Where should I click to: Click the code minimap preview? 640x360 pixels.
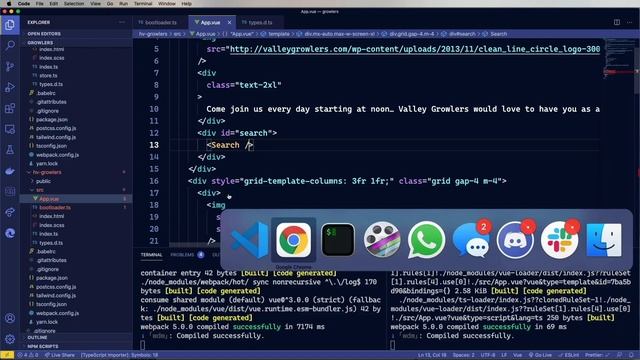(618, 59)
